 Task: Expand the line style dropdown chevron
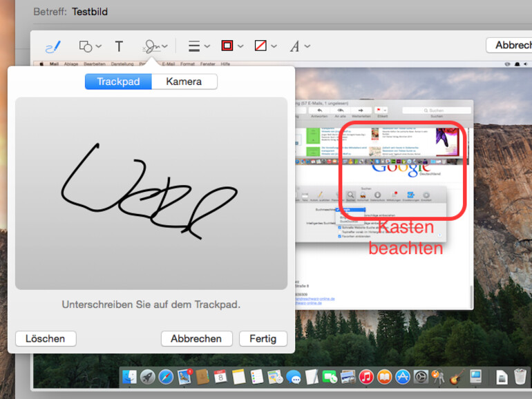tap(207, 46)
